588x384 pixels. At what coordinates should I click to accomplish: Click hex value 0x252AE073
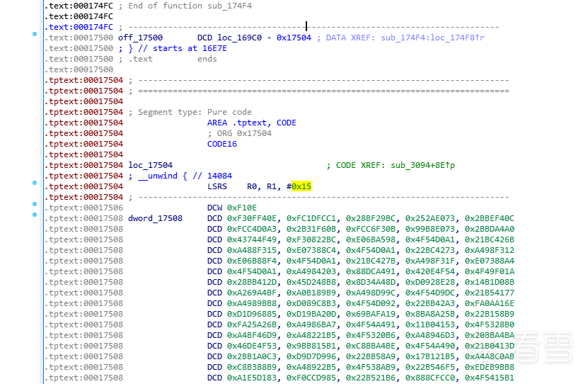[x=430, y=218]
